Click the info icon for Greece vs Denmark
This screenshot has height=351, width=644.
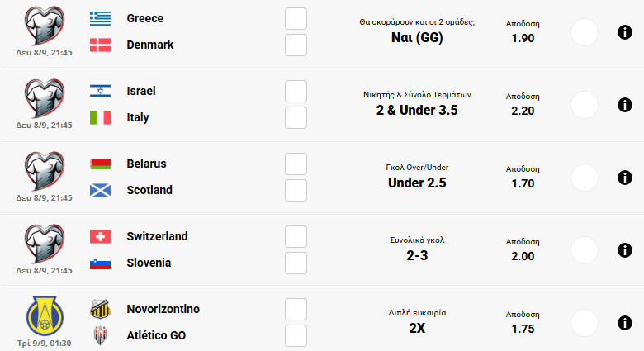point(624,32)
